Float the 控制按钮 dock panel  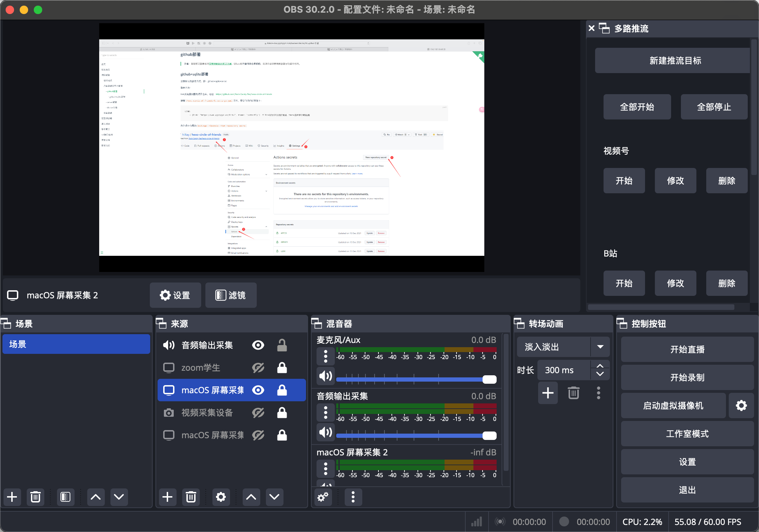click(x=622, y=323)
